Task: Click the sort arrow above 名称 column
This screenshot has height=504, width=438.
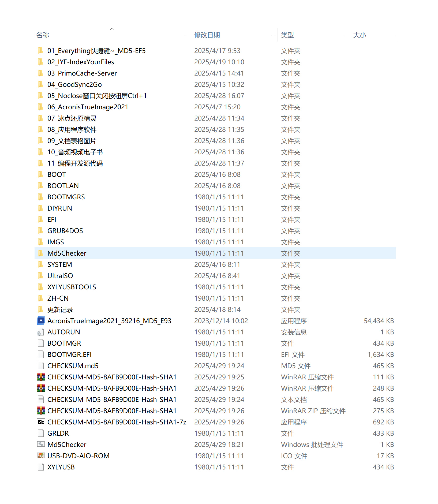Action: (x=112, y=29)
